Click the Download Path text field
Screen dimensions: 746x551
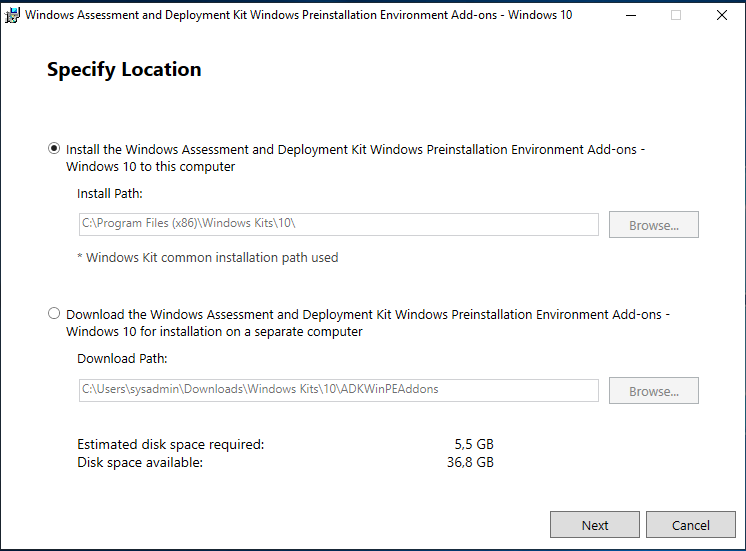coord(338,390)
